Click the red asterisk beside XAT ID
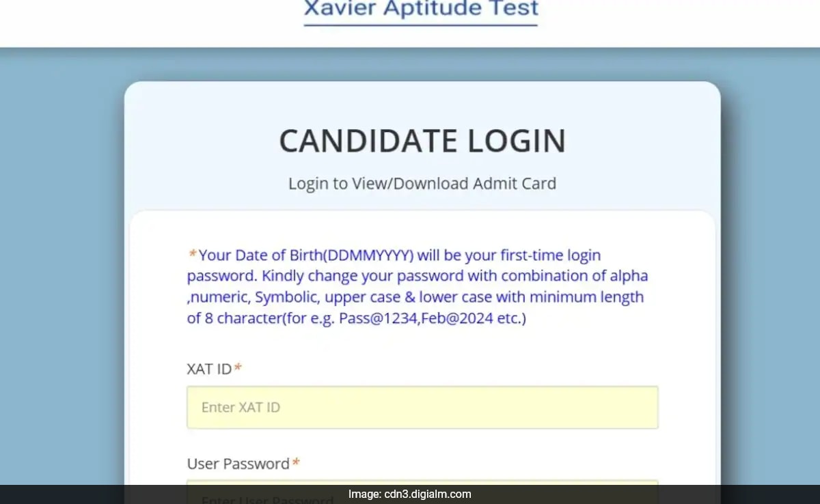The height and width of the screenshot is (504, 820). coord(237,367)
